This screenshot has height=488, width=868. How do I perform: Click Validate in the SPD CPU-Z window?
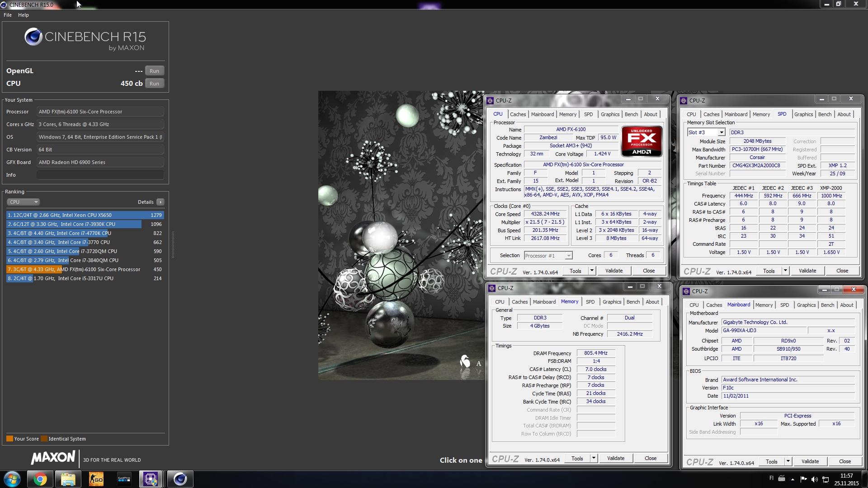807,271
